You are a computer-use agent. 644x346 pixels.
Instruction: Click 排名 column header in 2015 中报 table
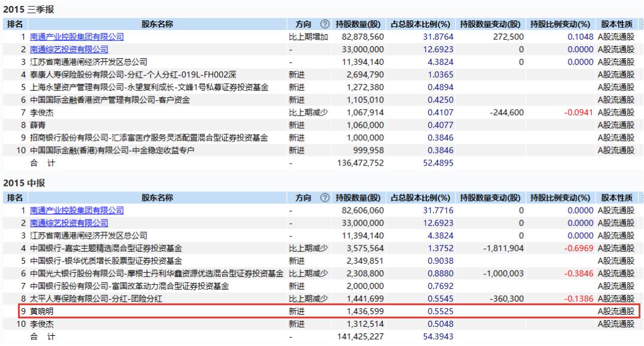(x=15, y=198)
